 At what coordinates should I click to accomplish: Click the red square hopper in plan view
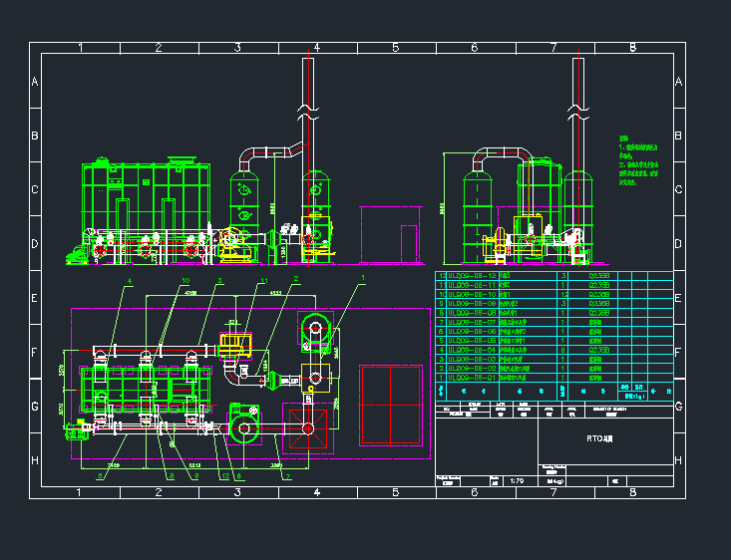[310, 427]
